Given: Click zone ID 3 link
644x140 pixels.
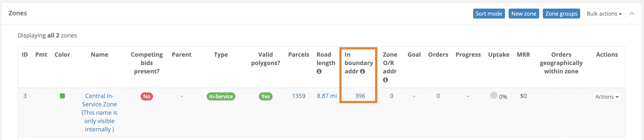Looking at the screenshot, I should pyautogui.click(x=25, y=96).
